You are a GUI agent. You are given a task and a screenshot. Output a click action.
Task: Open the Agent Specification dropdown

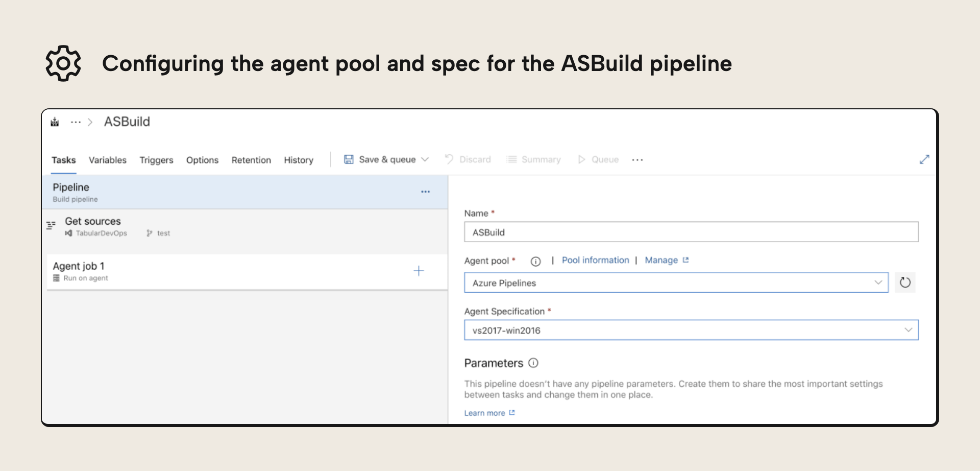coord(691,330)
